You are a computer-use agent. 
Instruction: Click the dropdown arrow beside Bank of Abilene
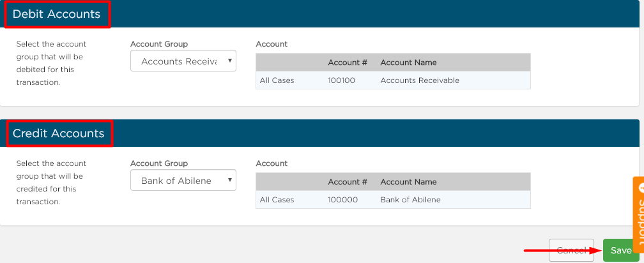(229, 180)
